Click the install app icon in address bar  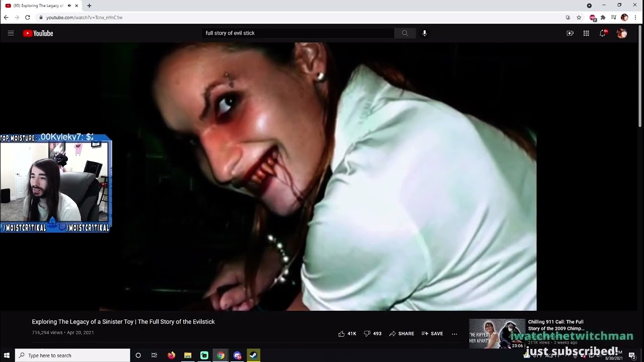coord(568,18)
